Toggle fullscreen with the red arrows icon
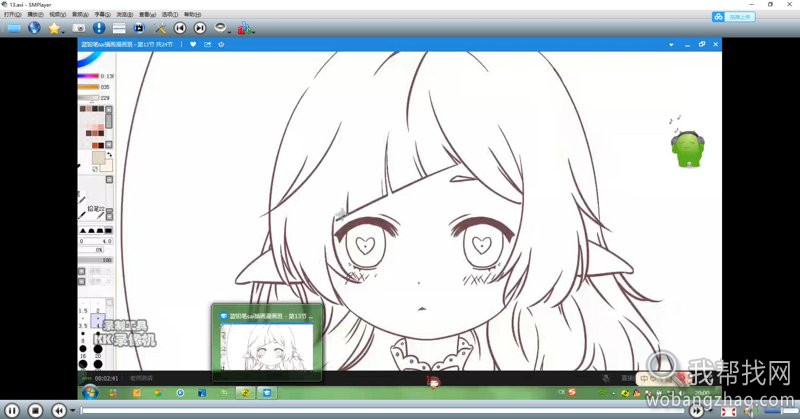Screen dimensions: 800x419 (729, 411)
